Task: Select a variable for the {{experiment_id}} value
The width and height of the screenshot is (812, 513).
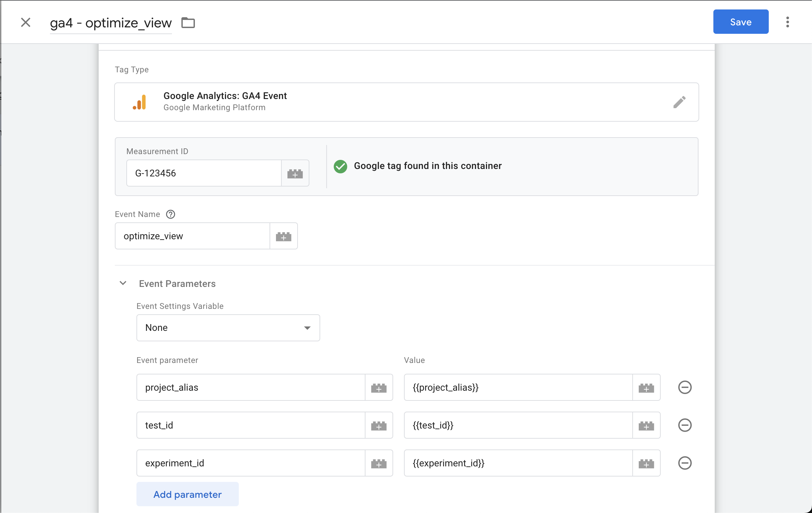Action: click(x=646, y=463)
